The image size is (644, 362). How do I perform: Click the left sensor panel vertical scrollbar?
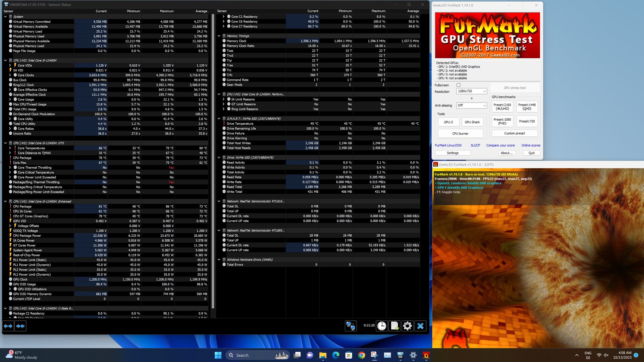point(213,161)
